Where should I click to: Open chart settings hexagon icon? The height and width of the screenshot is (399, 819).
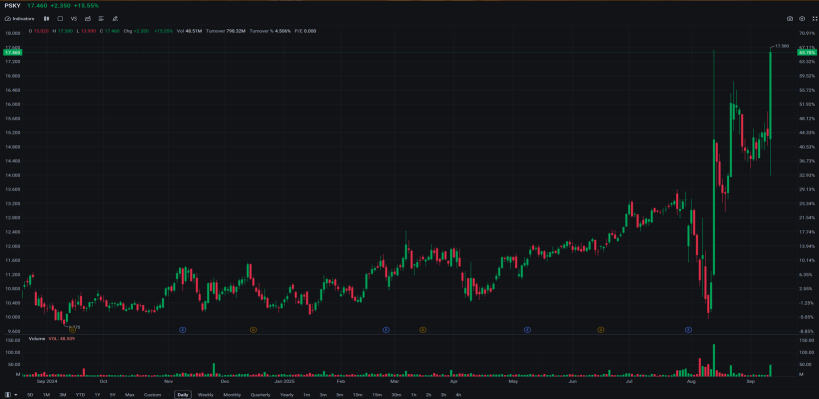(802, 18)
